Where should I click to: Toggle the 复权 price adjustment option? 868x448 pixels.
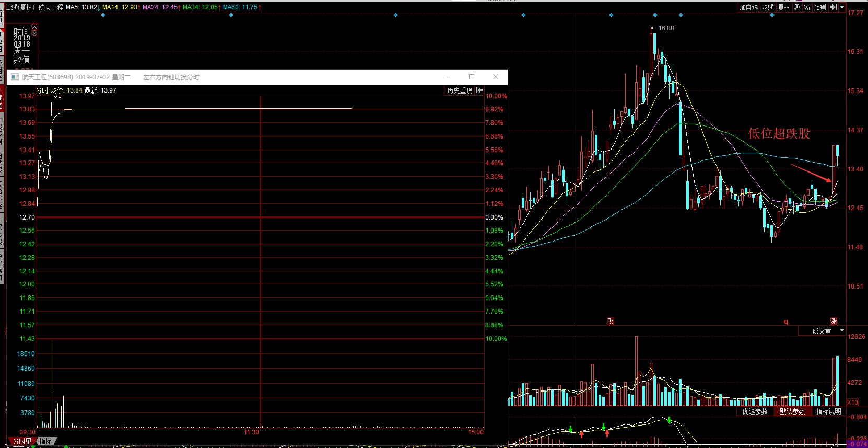coord(784,7)
